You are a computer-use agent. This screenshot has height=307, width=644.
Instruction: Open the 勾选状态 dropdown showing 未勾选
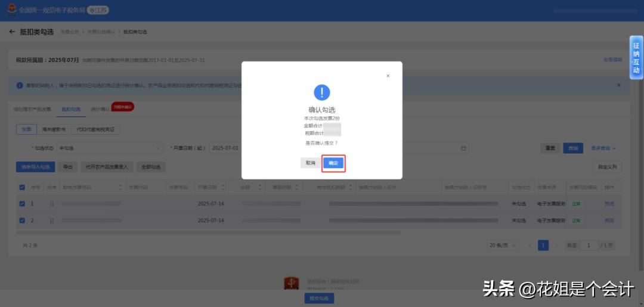pyautogui.click(x=110, y=148)
